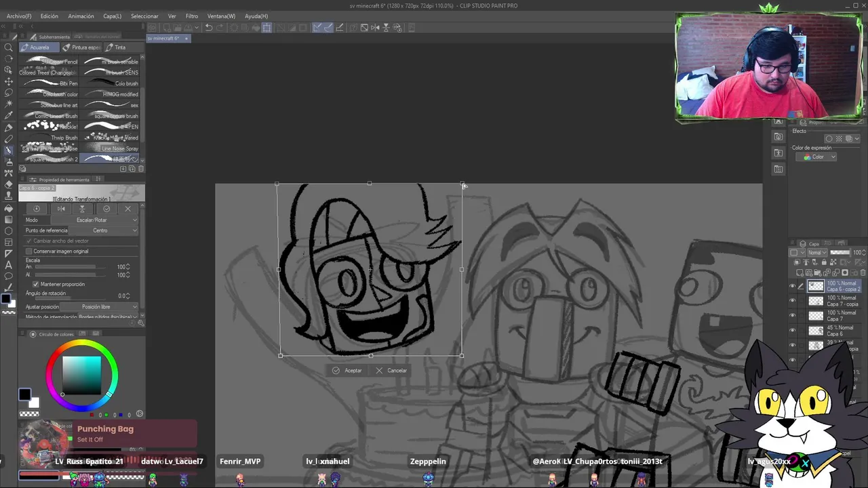
Task: Select the Auto select magic wand tool
Action: (x=8, y=104)
